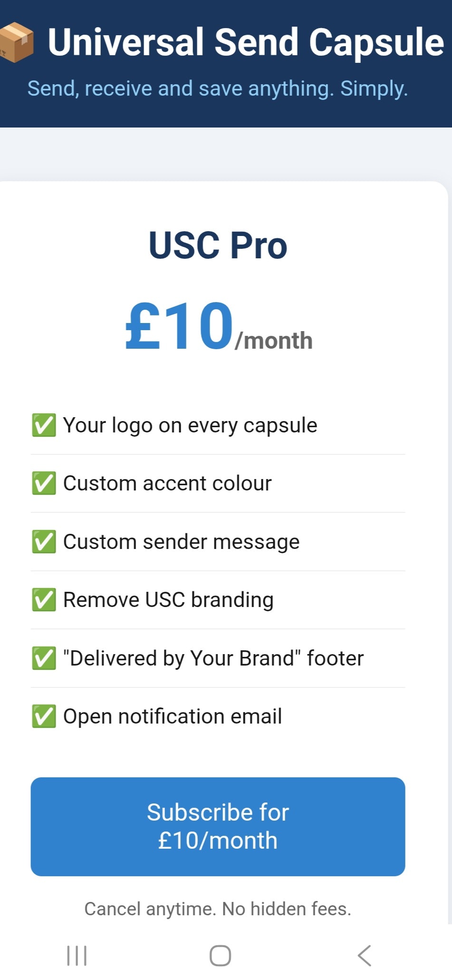
Task: Click the checkmark beside 'Delivered by Your Brand' footer
Action: 43,657
